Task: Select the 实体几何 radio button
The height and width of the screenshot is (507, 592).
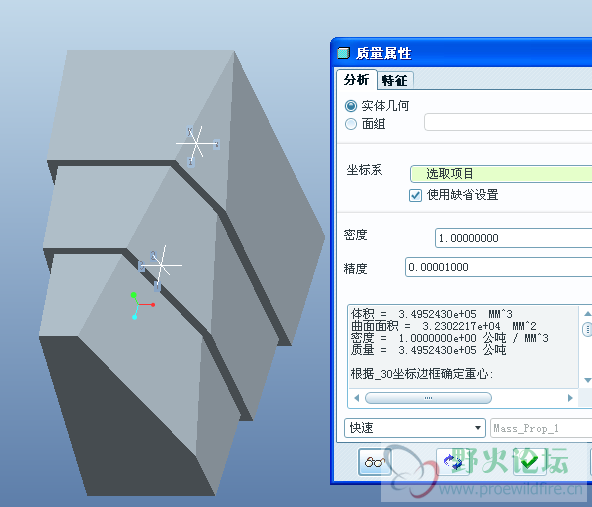Action: pyautogui.click(x=351, y=106)
